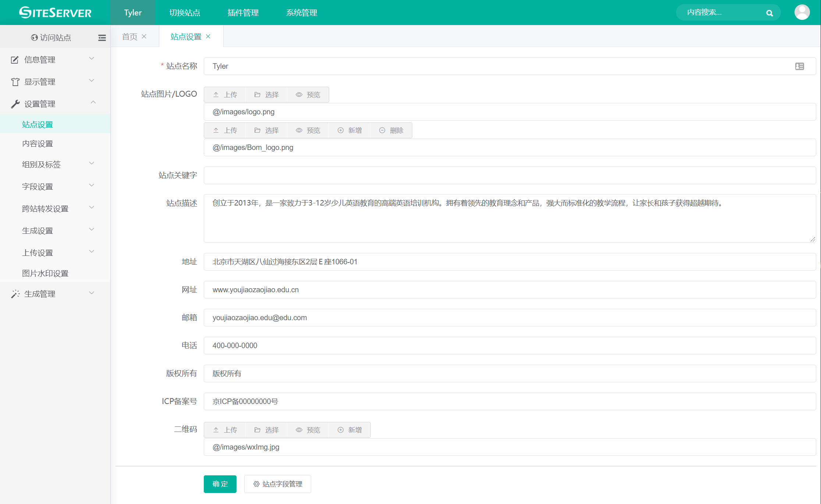Screen dimensions: 821x504
Task: Click 选择 for the Bom_logo image
Action: pyautogui.click(x=267, y=131)
